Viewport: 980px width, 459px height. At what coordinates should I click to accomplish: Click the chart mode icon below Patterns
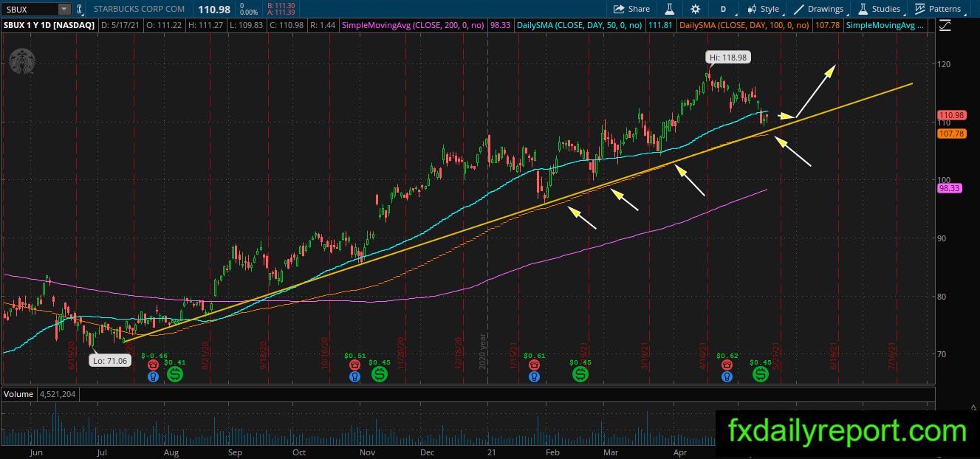point(945,26)
